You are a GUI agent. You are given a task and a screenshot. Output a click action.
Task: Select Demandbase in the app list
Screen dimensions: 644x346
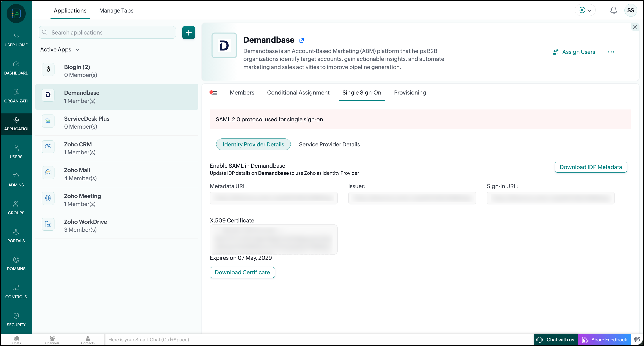(117, 97)
